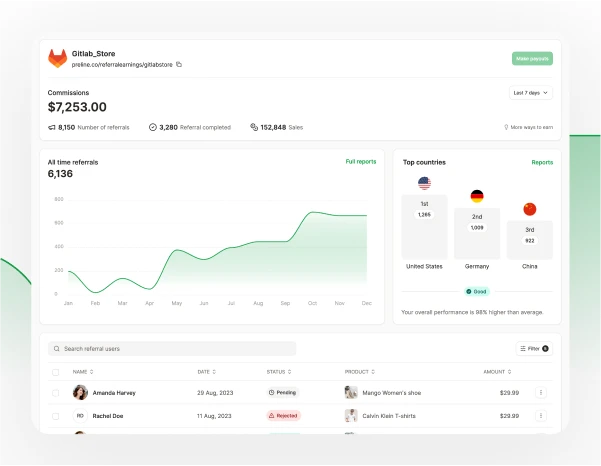Open row actions for Amanda Harvey

(x=541, y=393)
